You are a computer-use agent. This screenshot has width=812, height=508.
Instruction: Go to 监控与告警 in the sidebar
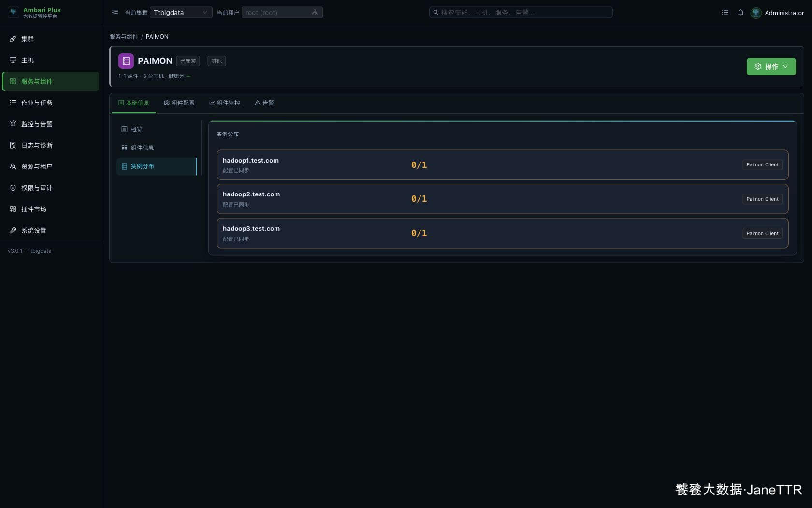click(x=51, y=124)
